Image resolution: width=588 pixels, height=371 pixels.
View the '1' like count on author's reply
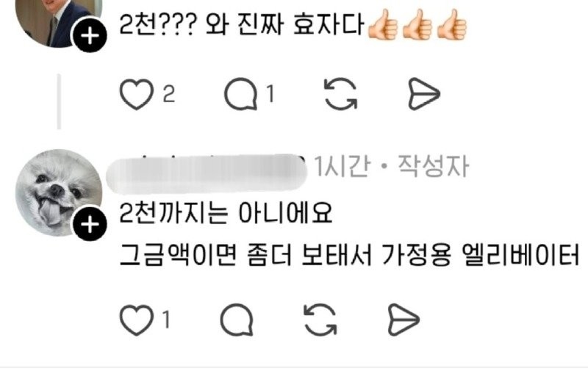click(x=166, y=320)
